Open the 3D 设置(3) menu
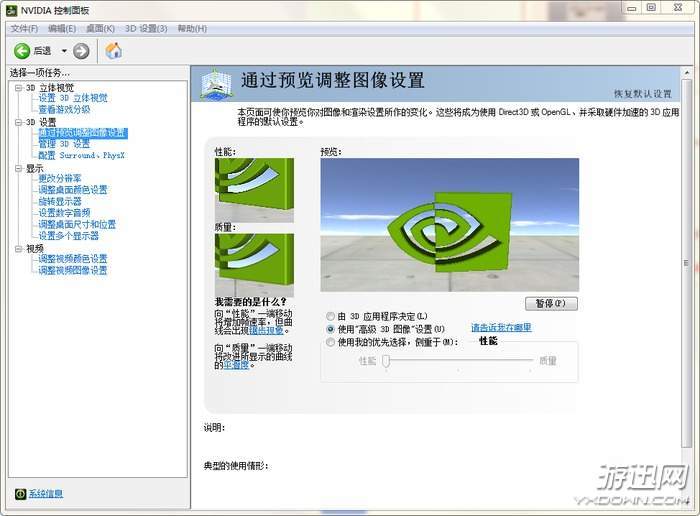 pyautogui.click(x=146, y=29)
